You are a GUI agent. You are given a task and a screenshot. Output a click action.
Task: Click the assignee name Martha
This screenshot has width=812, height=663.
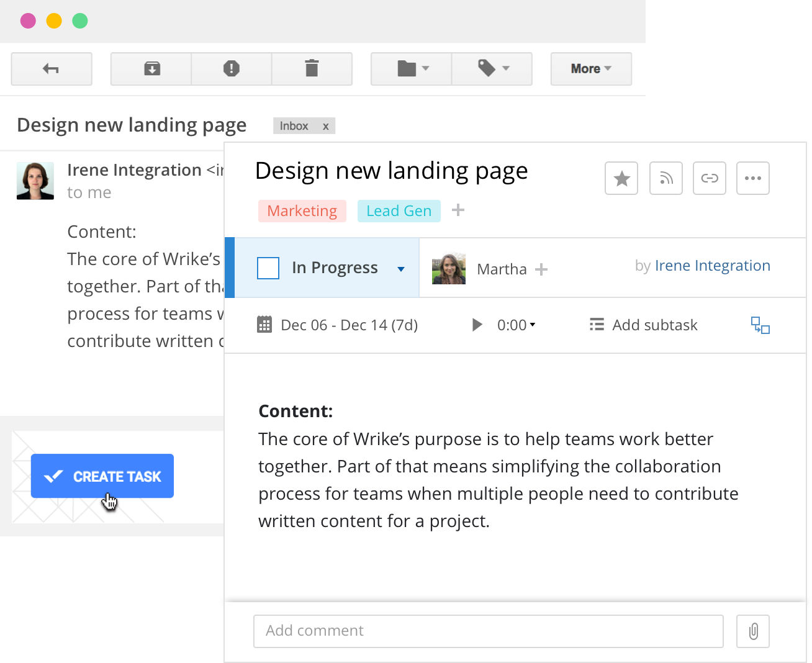502,269
